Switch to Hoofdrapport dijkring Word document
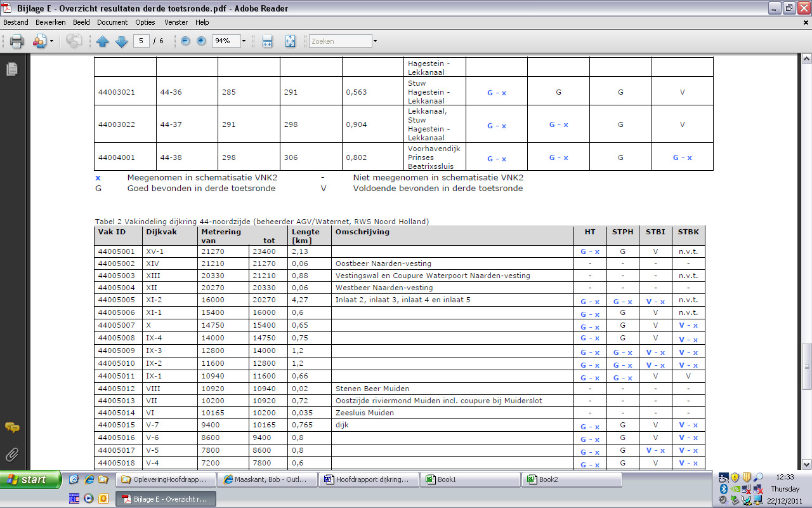The width and height of the screenshot is (812, 508). point(369,479)
